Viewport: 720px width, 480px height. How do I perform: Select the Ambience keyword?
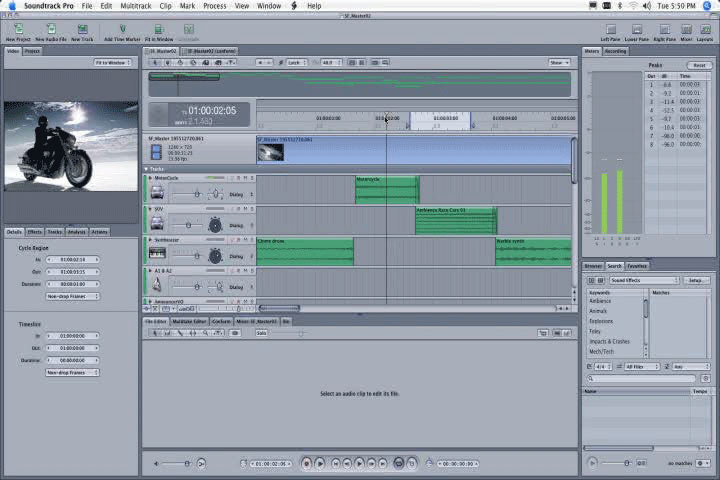[x=600, y=301]
